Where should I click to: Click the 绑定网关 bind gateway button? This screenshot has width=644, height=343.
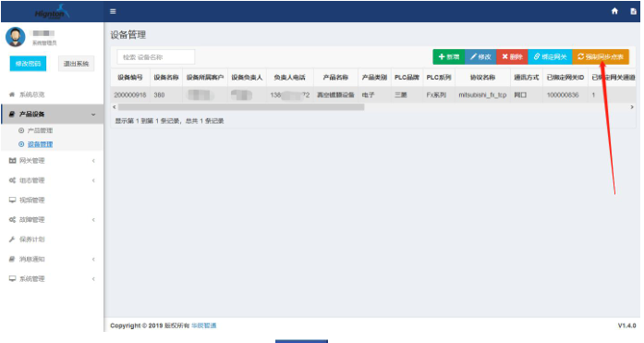pos(551,56)
